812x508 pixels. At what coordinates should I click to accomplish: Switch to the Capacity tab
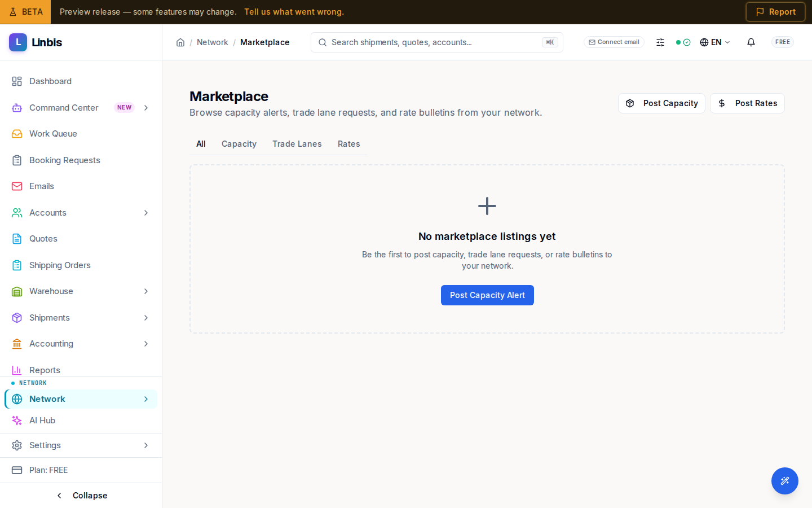(x=239, y=144)
